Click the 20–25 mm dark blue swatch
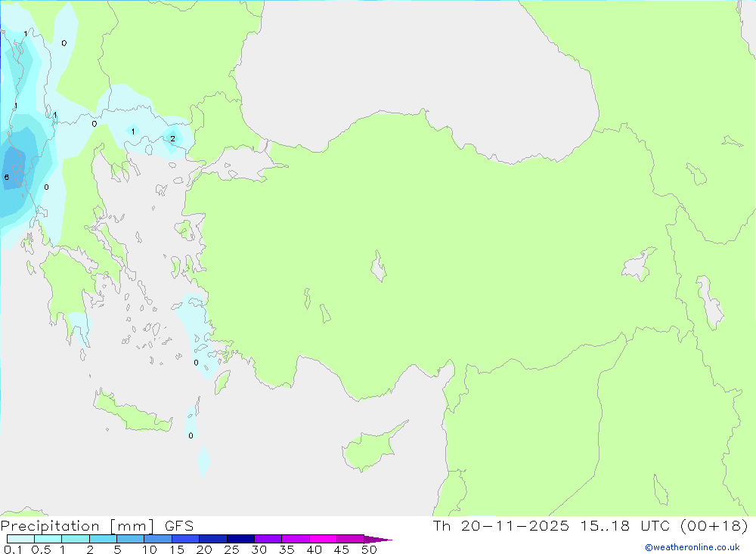Image resolution: width=756 pixels, height=554 pixels. click(212, 539)
